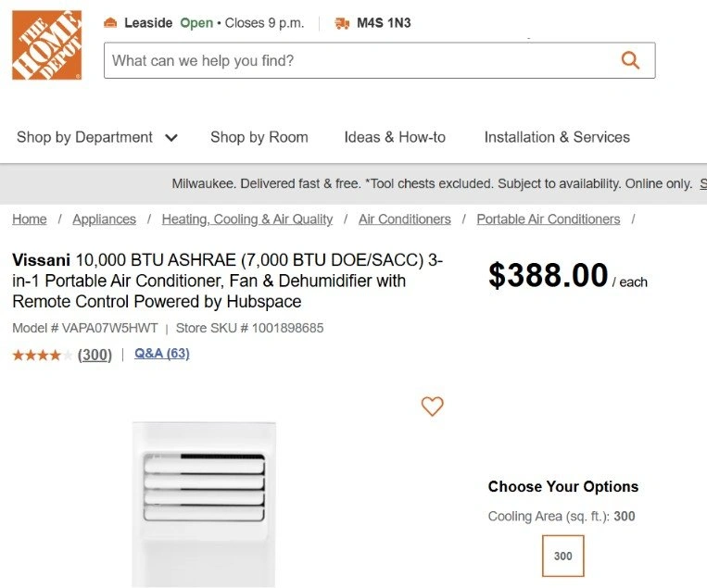Image resolution: width=707 pixels, height=588 pixels.
Task: Open Air Conditioners breadcrumb link
Action: [404, 219]
